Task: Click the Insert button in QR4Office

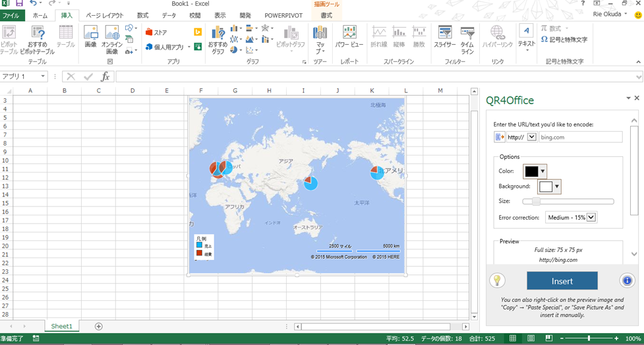Action: click(562, 281)
